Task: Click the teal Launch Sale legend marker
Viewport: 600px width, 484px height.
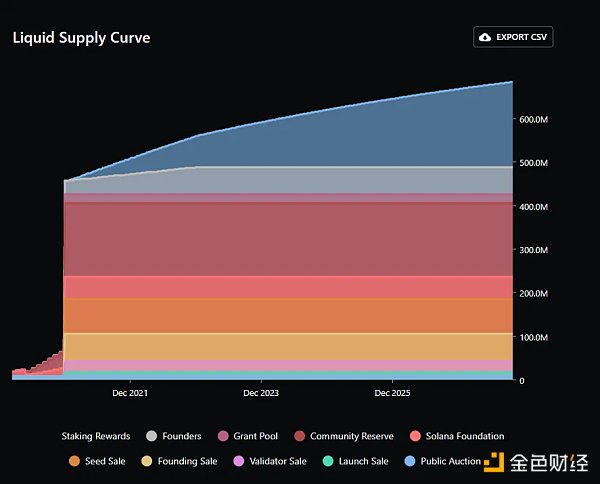Action: click(x=328, y=461)
